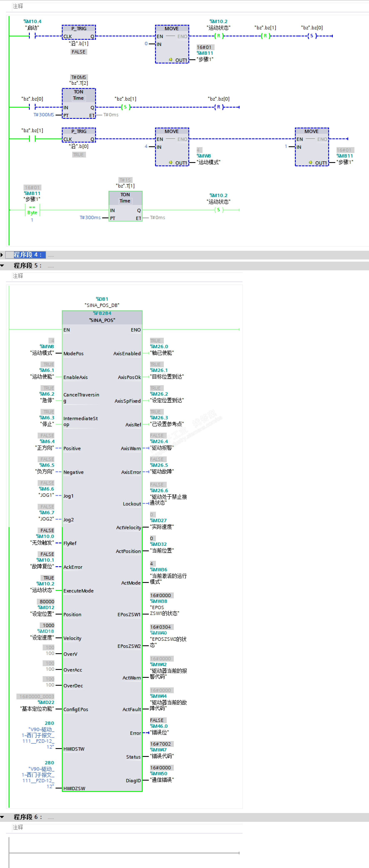Click the %M6.4 "正方向" tag
This screenshot has height=868, width=369.
pos(45,445)
